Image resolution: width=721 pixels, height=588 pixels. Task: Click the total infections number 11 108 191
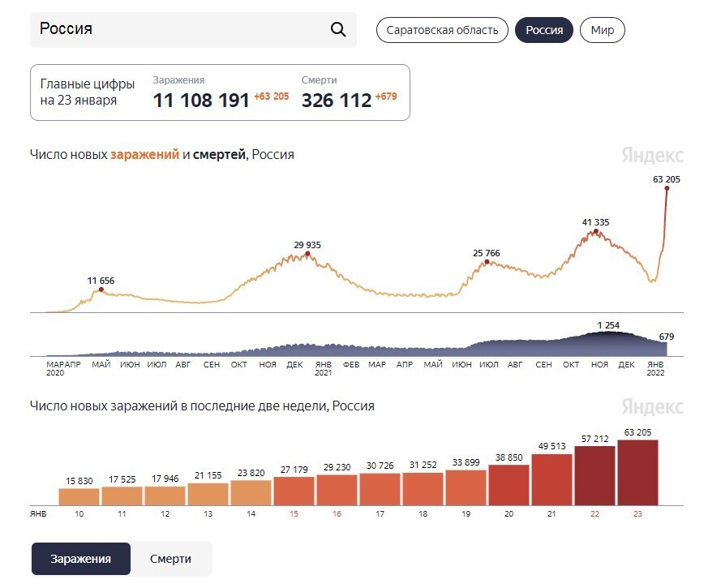coord(201,101)
